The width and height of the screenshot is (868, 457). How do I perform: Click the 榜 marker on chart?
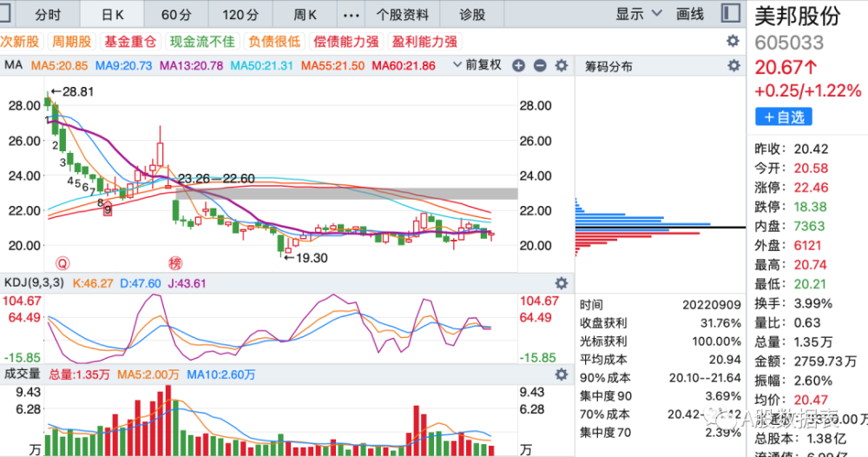(175, 263)
